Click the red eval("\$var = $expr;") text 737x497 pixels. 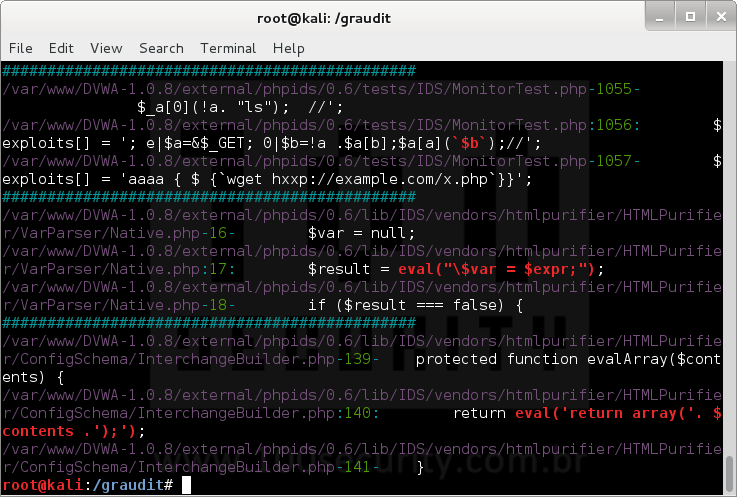click(x=496, y=269)
